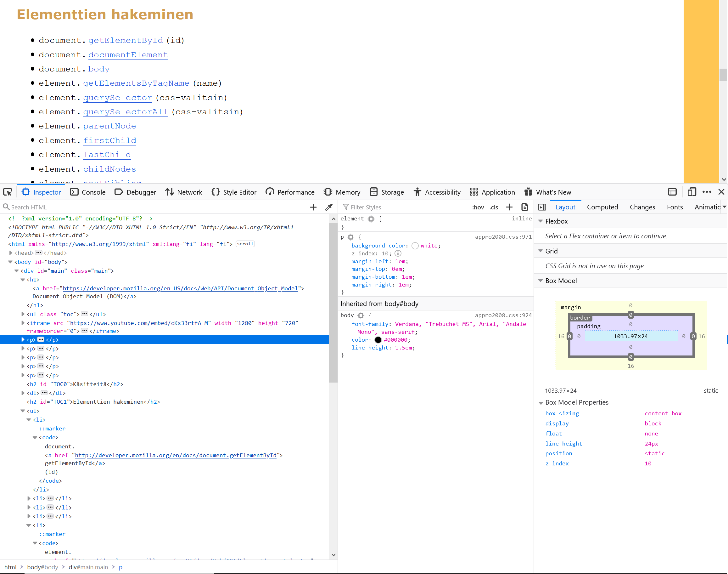
Task: Show more sidebar tabs dropdown
Action: 725,207
